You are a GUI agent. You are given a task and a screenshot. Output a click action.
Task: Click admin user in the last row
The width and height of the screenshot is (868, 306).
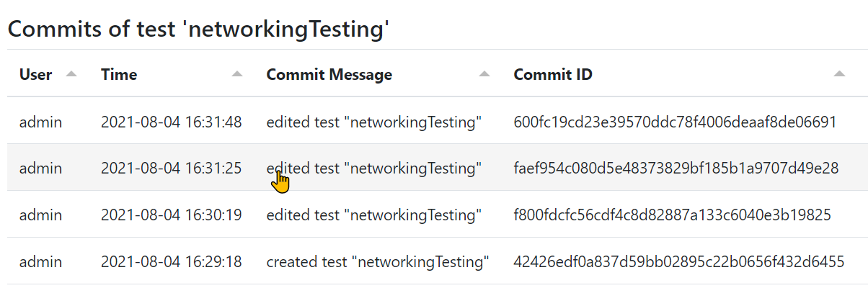point(41,261)
